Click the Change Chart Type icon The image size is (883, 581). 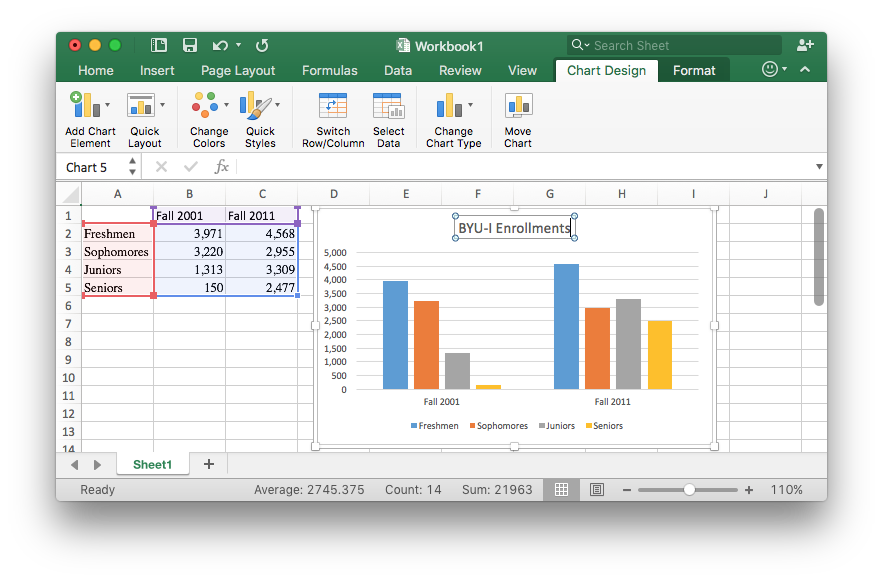point(449,105)
